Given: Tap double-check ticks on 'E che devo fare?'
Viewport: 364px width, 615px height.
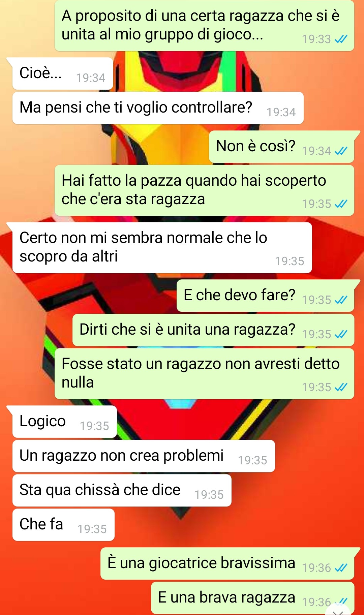Looking at the screenshot, I should coord(341,300).
